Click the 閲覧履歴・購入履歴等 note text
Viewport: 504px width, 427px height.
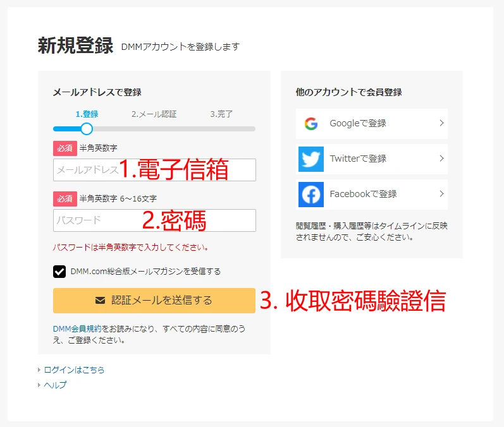click(x=372, y=231)
